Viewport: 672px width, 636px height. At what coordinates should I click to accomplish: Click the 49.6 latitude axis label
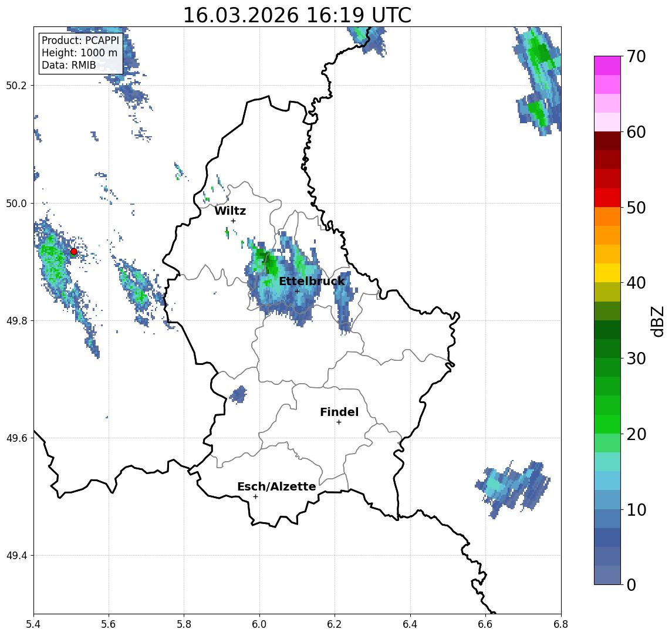click(x=16, y=438)
